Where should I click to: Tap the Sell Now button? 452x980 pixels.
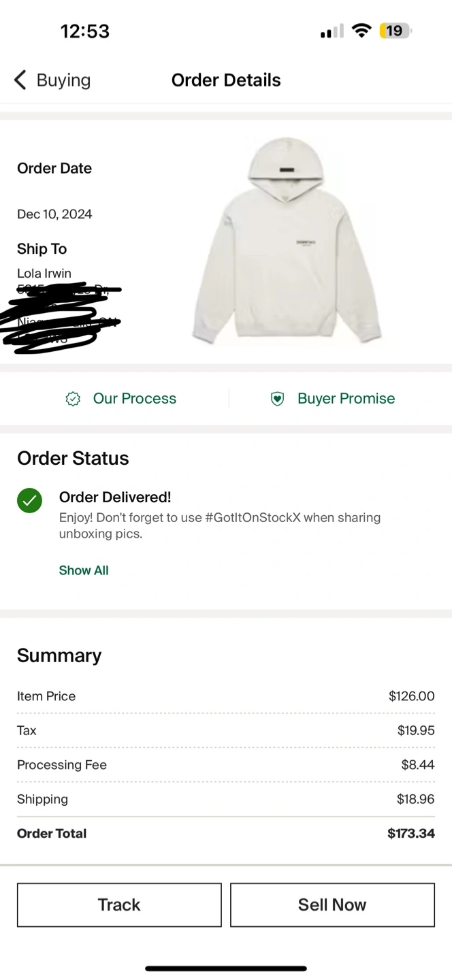[332, 904]
